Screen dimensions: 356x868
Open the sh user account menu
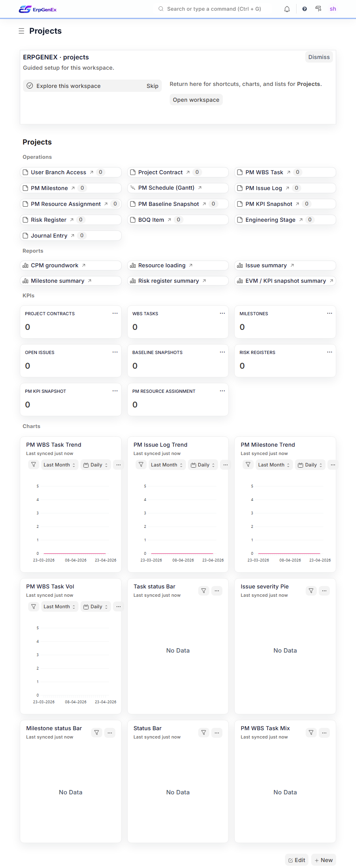click(x=333, y=9)
